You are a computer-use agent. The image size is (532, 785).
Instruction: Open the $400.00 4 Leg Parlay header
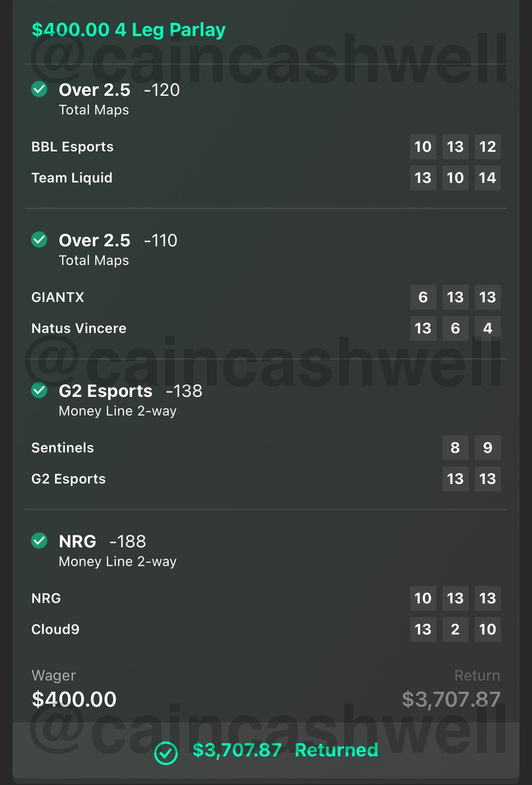pos(128,30)
